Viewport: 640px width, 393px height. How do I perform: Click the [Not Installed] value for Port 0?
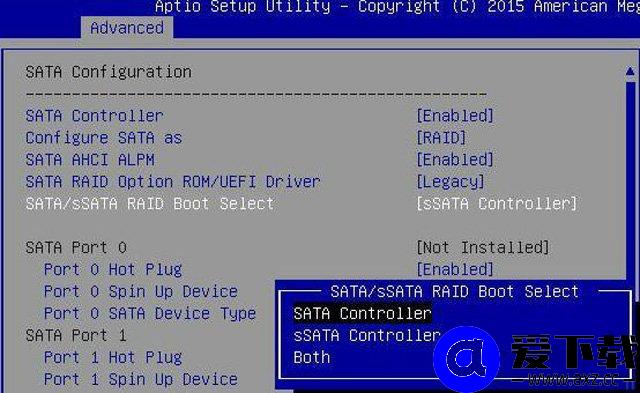pyautogui.click(x=482, y=248)
